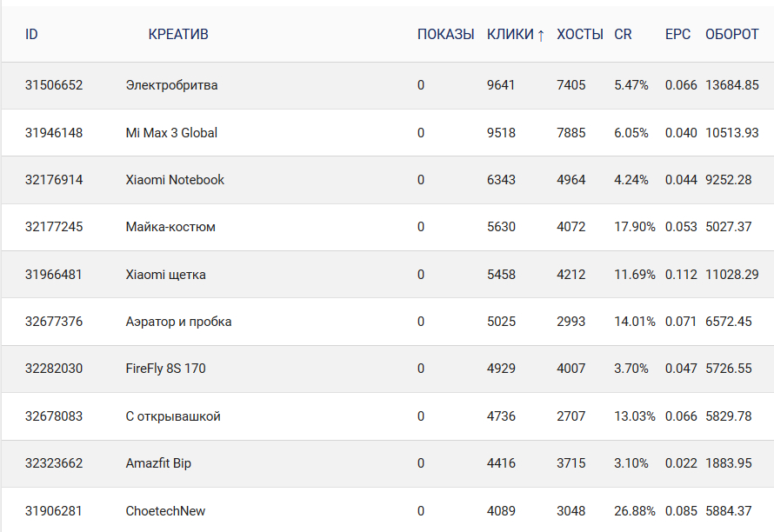The width and height of the screenshot is (774, 532).
Task: Click the FireFly 8S 170 creative
Action: [165, 369]
